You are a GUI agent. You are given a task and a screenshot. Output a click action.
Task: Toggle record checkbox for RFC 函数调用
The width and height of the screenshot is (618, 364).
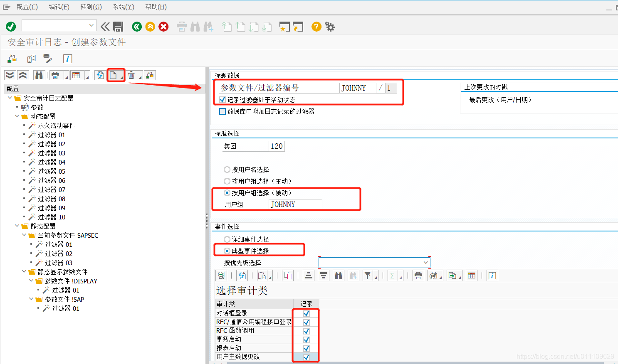coord(307,331)
